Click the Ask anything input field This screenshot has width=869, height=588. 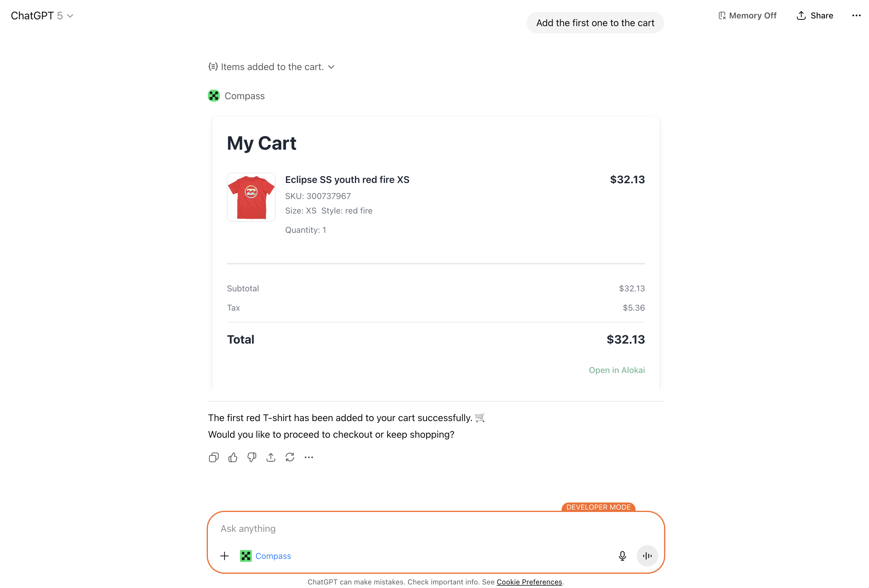tap(411, 529)
